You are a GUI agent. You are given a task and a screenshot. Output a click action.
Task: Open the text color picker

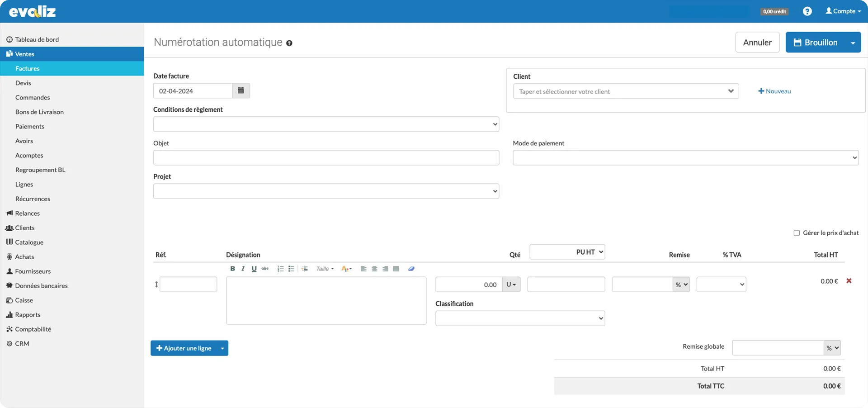[346, 269]
